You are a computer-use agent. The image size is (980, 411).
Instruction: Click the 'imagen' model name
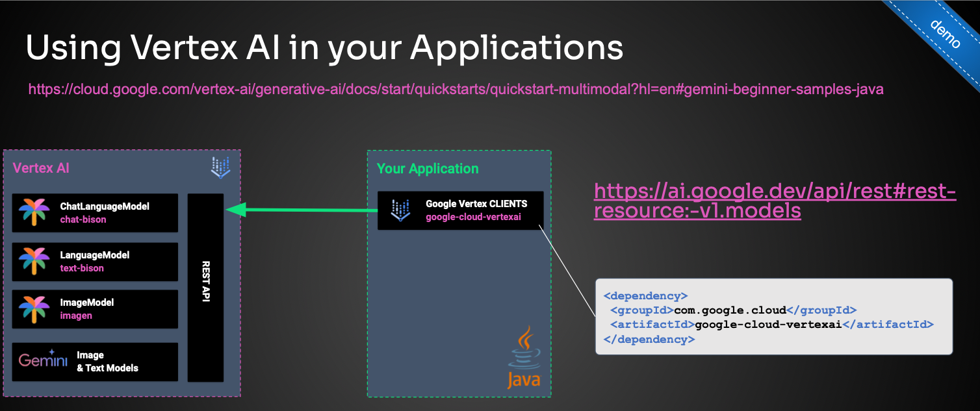click(x=76, y=316)
